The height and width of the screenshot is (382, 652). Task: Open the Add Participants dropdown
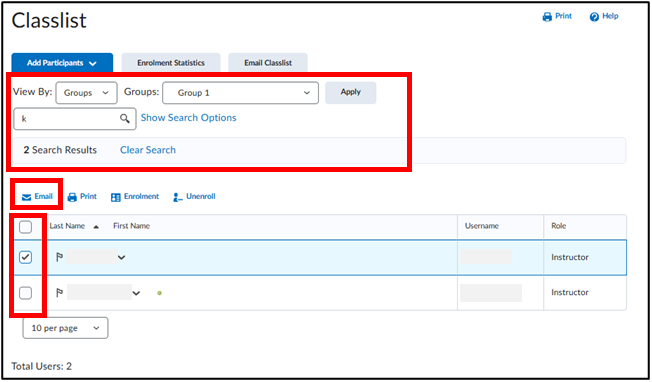point(62,63)
